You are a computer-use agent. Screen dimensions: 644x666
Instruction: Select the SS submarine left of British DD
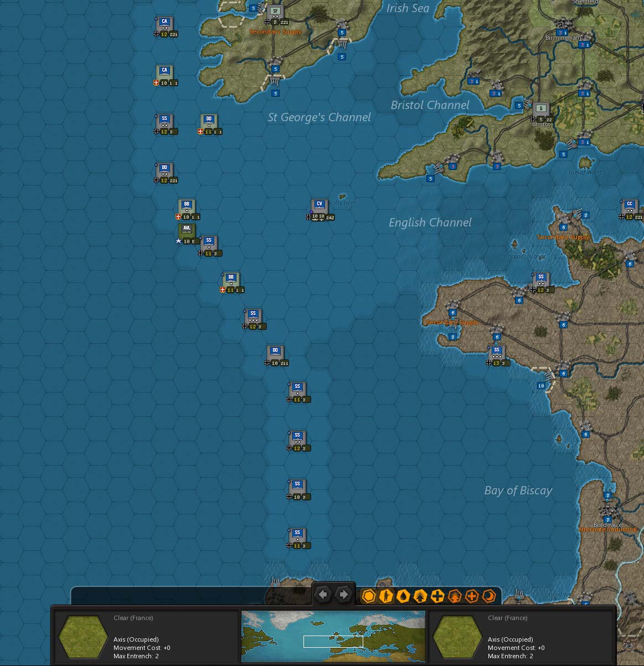click(164, 123)
